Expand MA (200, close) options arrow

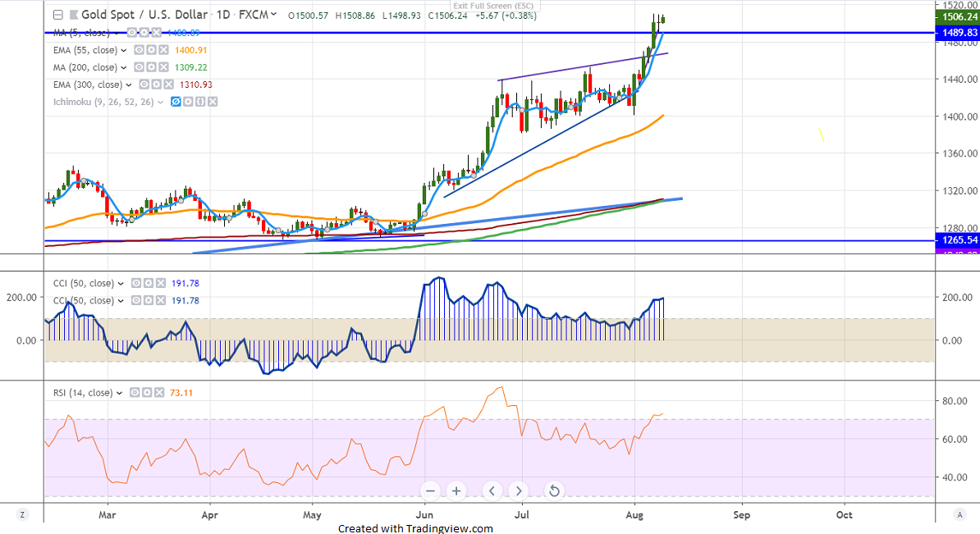pos(124,68)
